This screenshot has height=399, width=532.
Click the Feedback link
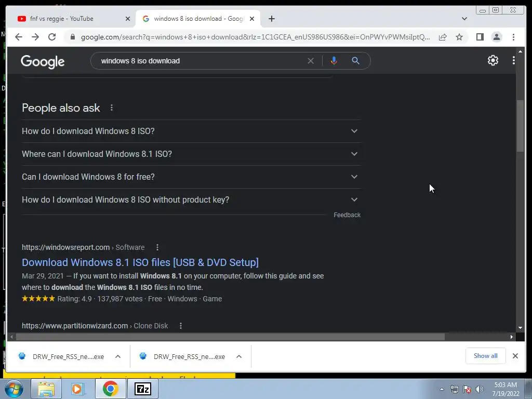[347, 215]
